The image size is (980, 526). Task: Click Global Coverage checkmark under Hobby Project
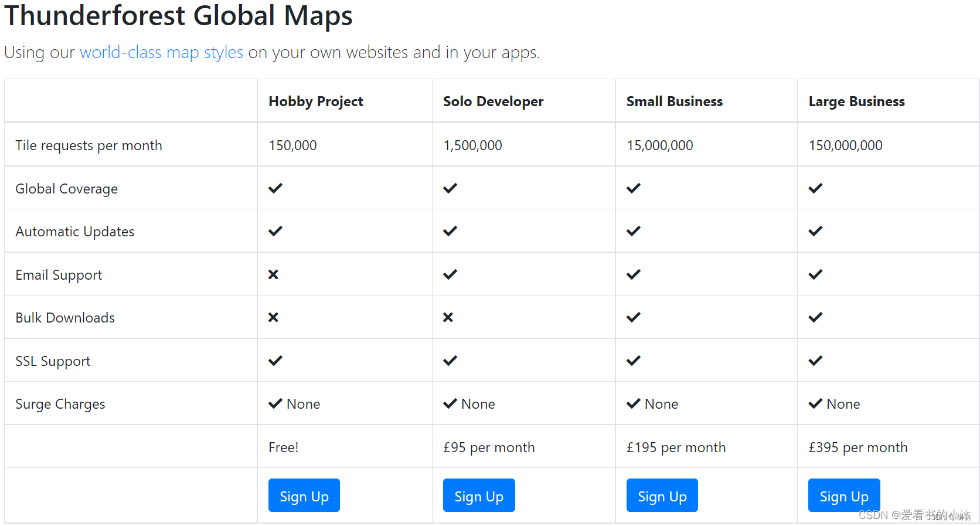click(275, 188)
